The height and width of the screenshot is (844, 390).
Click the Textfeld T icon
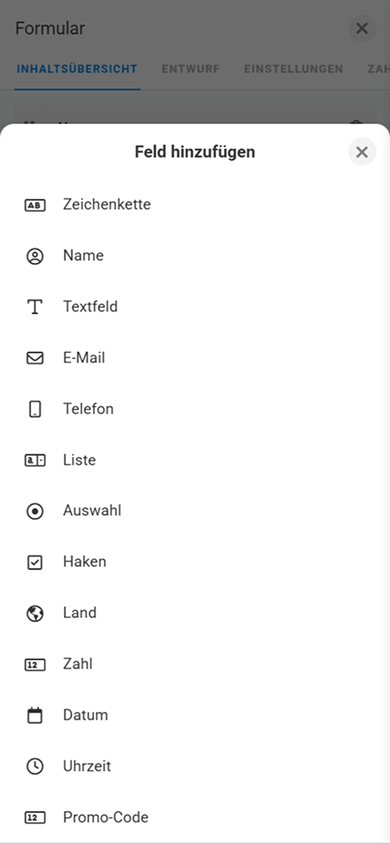click(x=35, y=307)
